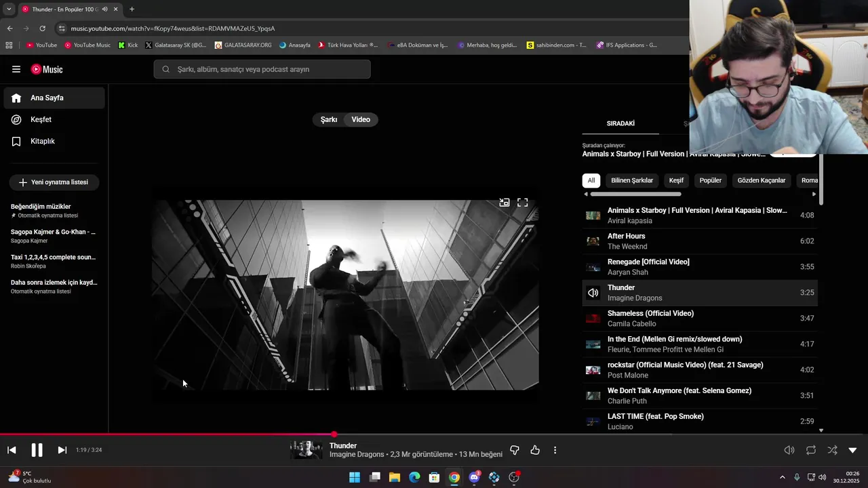Click the address bar URL

pos(173,28)
